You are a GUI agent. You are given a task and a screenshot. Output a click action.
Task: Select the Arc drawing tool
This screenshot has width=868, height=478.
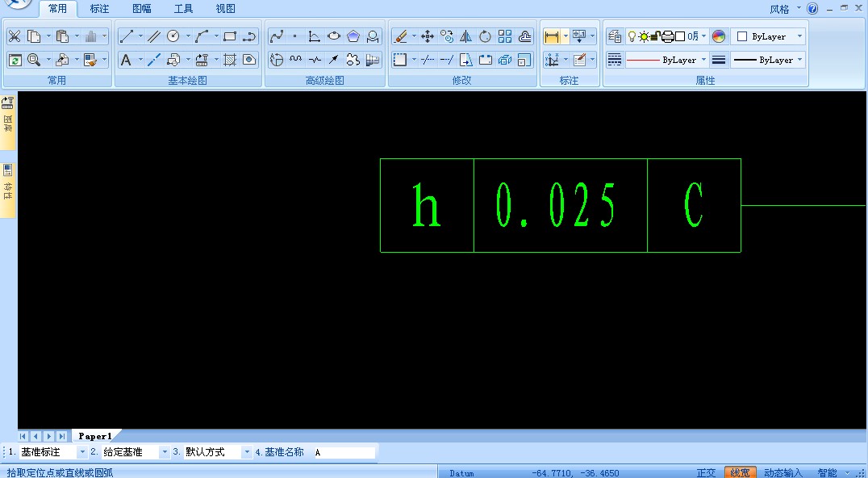pyautogui.click(x=202, y=36)
